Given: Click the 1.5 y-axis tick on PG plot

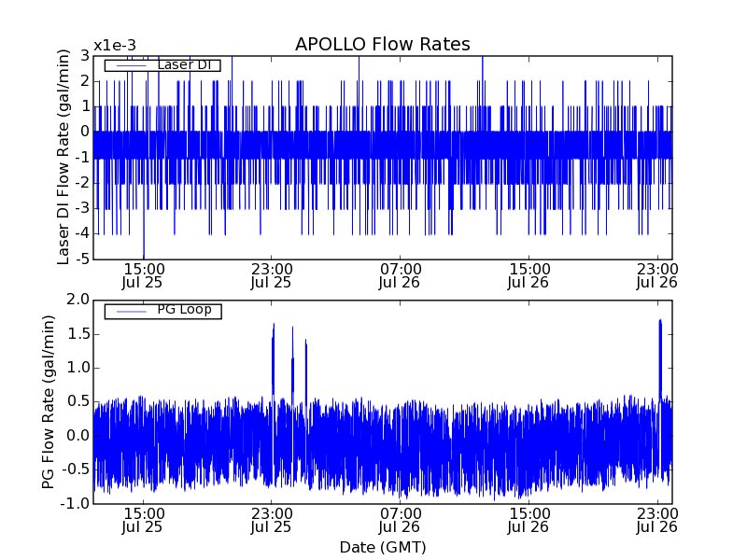Looking at the screenshot, I should click(78, 333).
